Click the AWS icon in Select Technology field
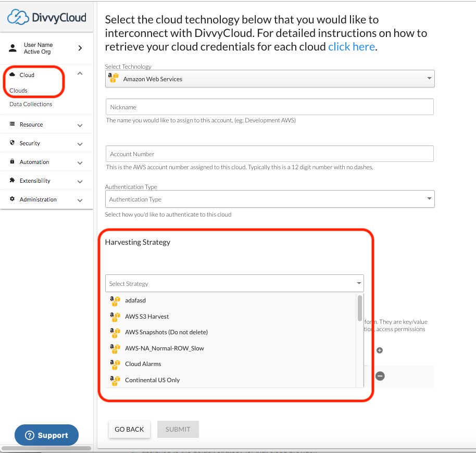The height and width of the screenshot is (453, 476). pyautogui.click(x=113, y=78)
